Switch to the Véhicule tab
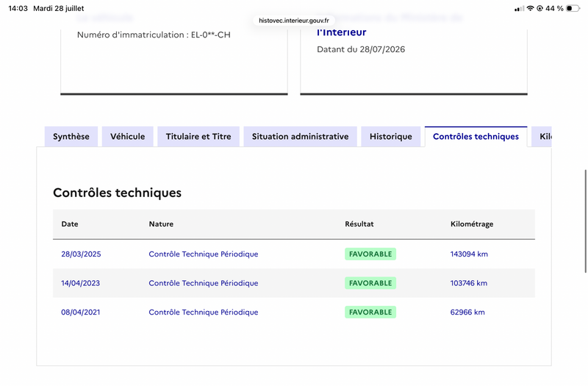The image size is (588, 386). point(127,137)
